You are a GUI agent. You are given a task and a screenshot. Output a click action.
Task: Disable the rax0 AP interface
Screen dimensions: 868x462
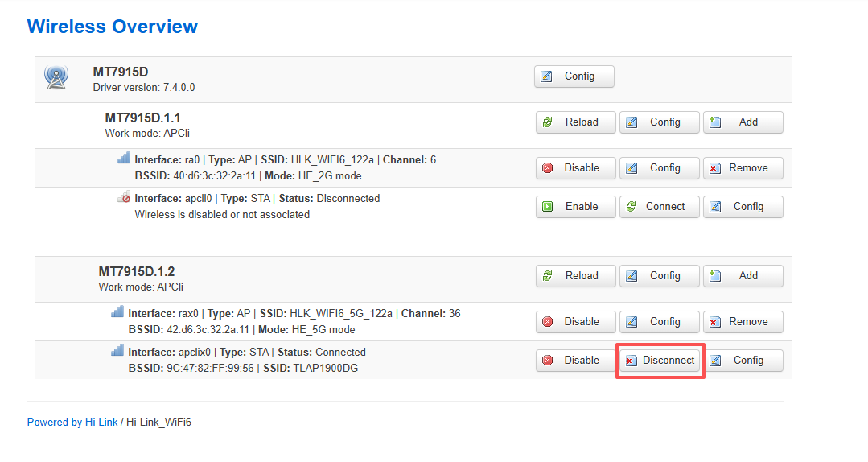575,322
